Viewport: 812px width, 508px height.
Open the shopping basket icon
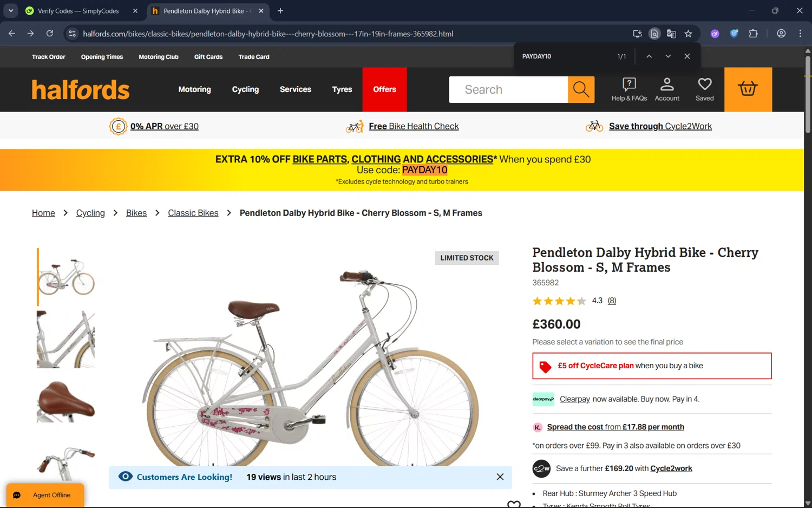[748, 89]
